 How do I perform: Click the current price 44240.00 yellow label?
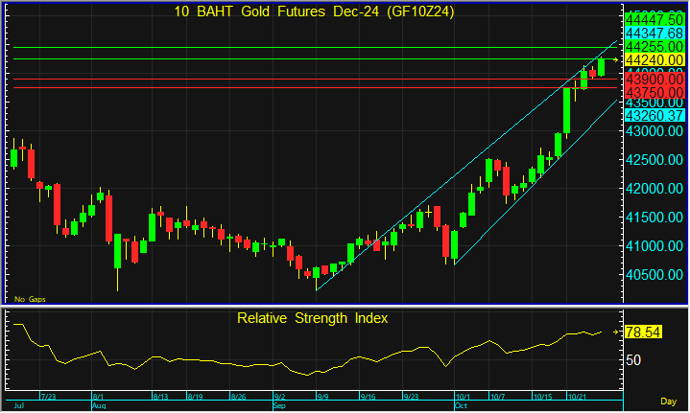(654, 61)
